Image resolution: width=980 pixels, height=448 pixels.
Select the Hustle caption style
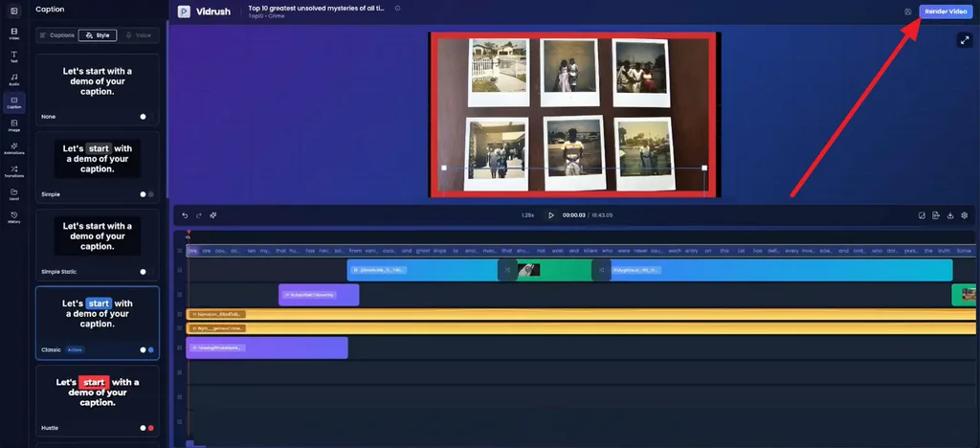click(97, 401)
